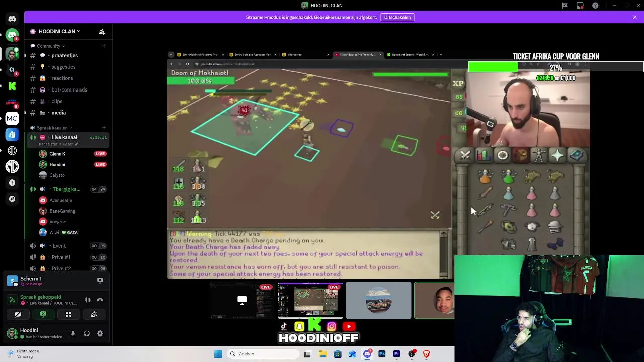Open Brave browser from the taskbar
This screenshot has width=644, height=362.
coord(426,354)
